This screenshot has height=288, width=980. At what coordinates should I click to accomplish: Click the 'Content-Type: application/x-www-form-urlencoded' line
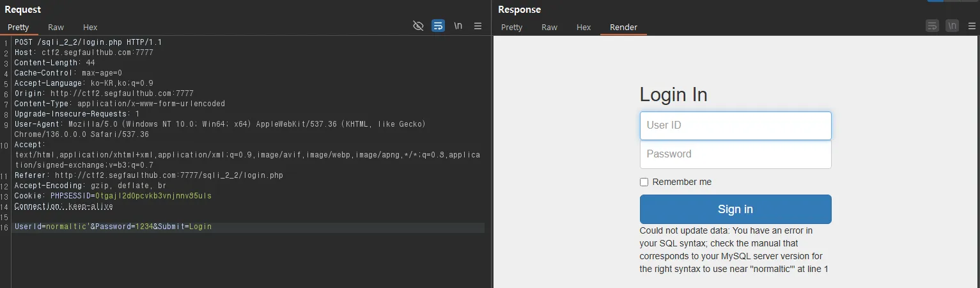tap(120, 104)
